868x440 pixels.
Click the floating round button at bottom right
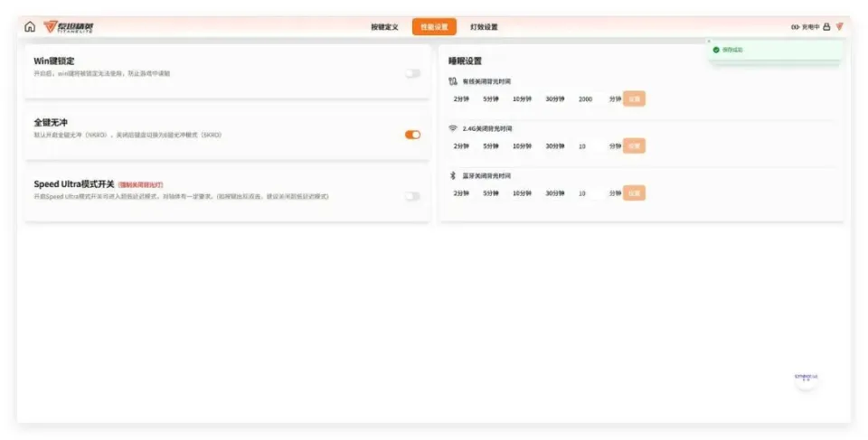[806, 378]
